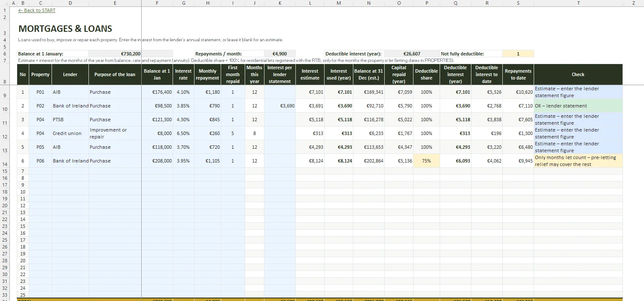Select the €176,400 balance cell
Screen dimensions: 644x301
pyautogui.click(x=157, y=92)
